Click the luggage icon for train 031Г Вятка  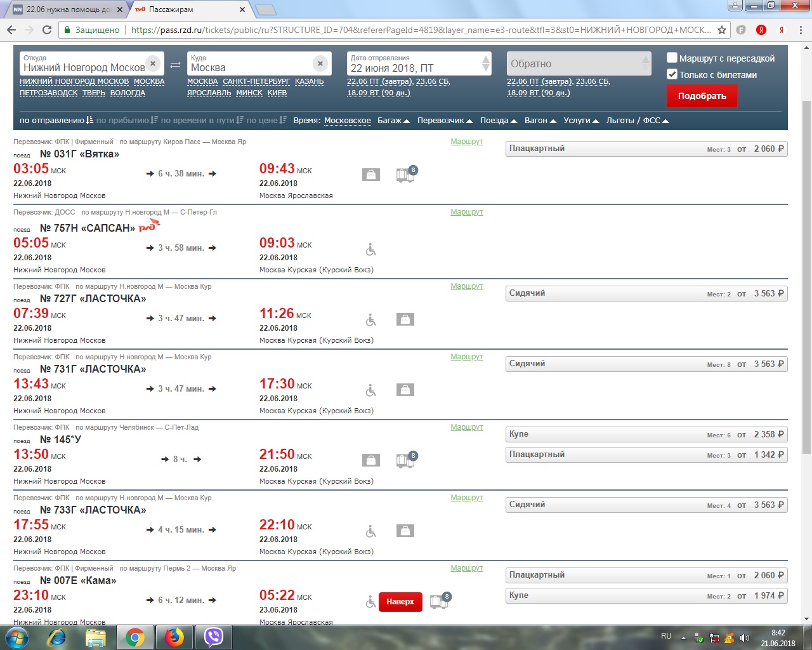[x=371, y=175]
